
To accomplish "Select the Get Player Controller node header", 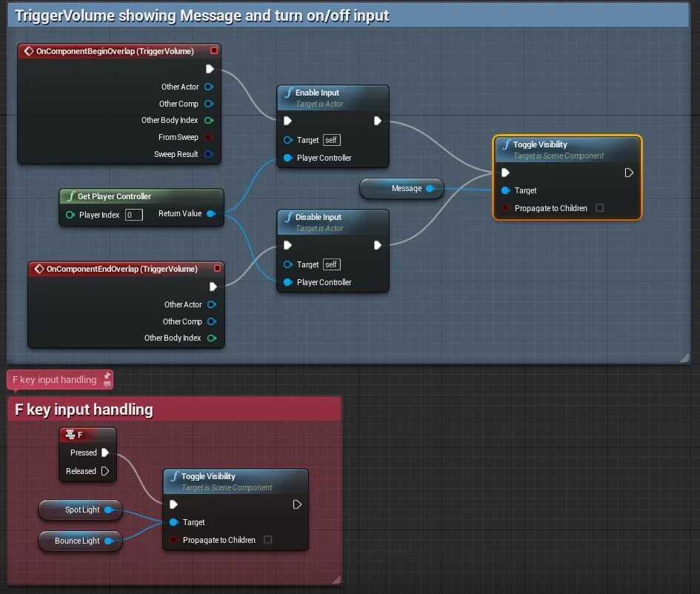I will click(141, 196).
